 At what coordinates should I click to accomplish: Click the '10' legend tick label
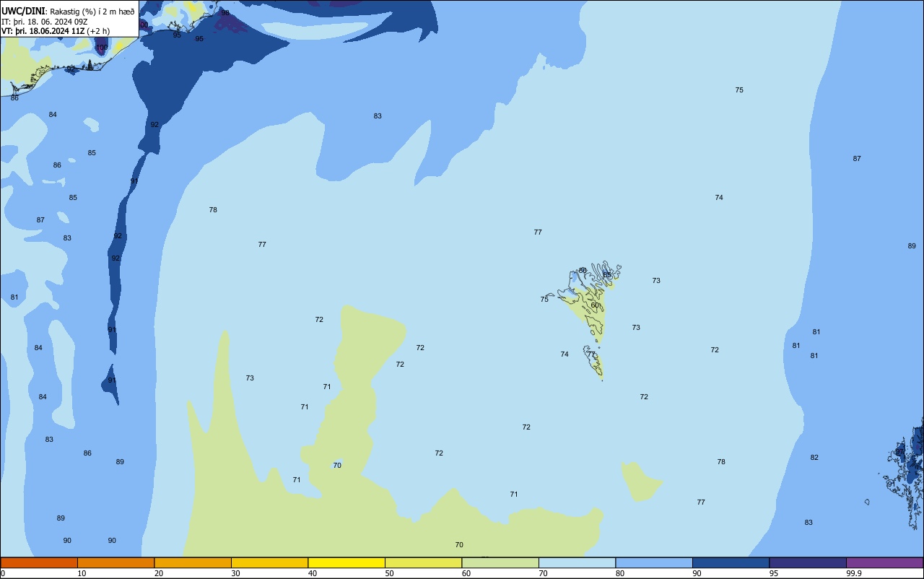pyautogui.click(x=82, y=573)
